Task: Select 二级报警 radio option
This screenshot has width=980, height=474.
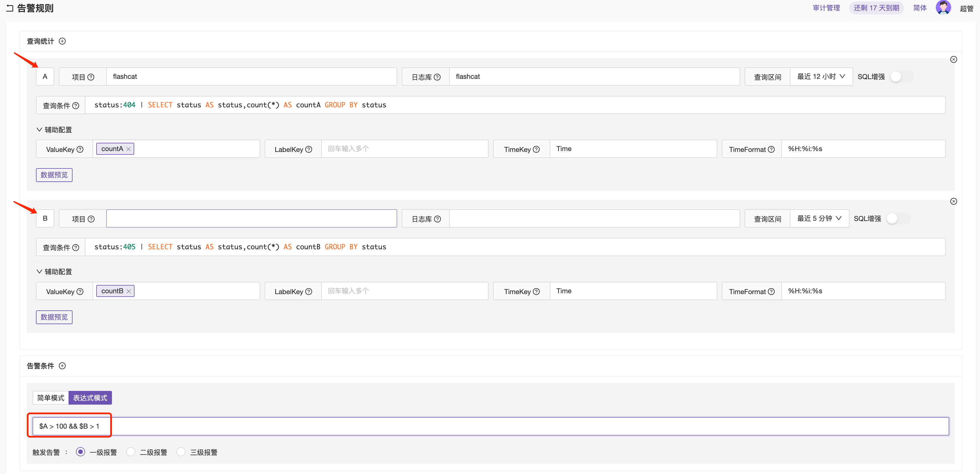Action: (131, 452)
